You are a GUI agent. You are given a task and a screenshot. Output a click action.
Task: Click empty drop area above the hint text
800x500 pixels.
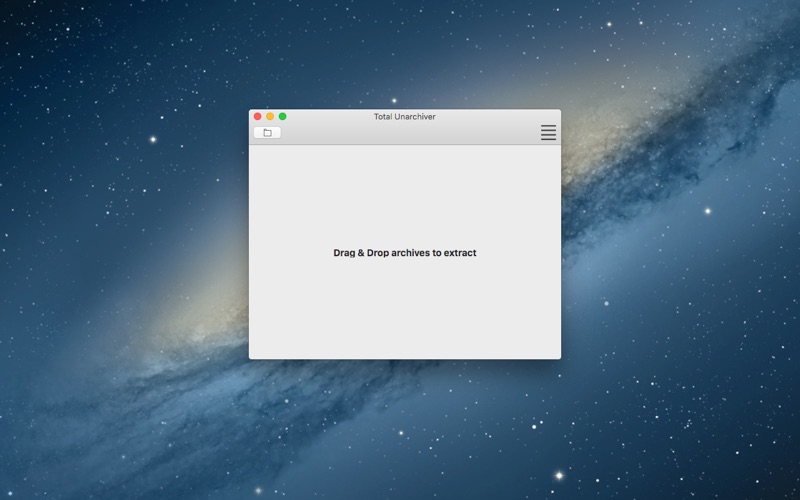(404, 195)
